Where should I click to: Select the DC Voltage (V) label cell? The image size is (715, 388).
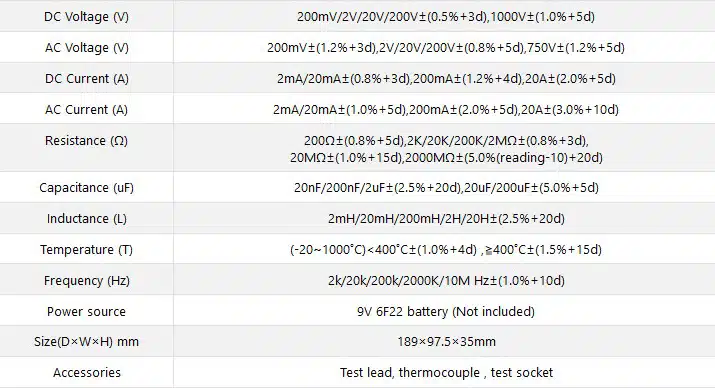click(x=86, y=17)
